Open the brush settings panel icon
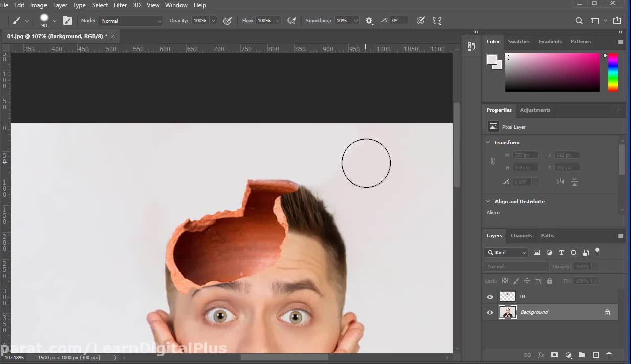This screenshot has height=364, width=631. tap(67, 21)
